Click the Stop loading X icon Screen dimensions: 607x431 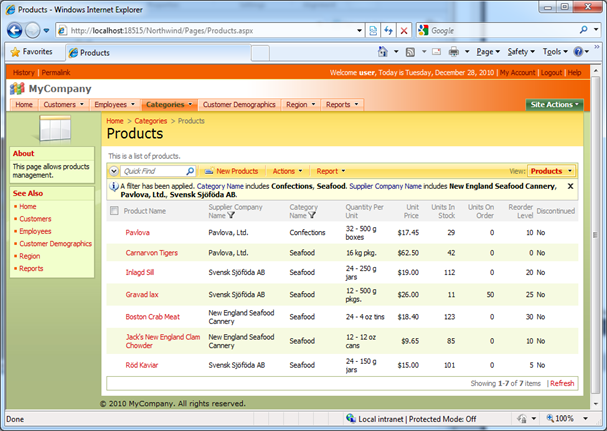coord(404,31)
